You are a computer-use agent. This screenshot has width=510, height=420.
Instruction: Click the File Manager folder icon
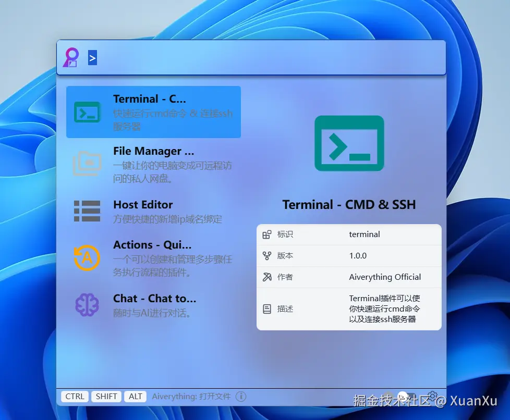(87, 164)
